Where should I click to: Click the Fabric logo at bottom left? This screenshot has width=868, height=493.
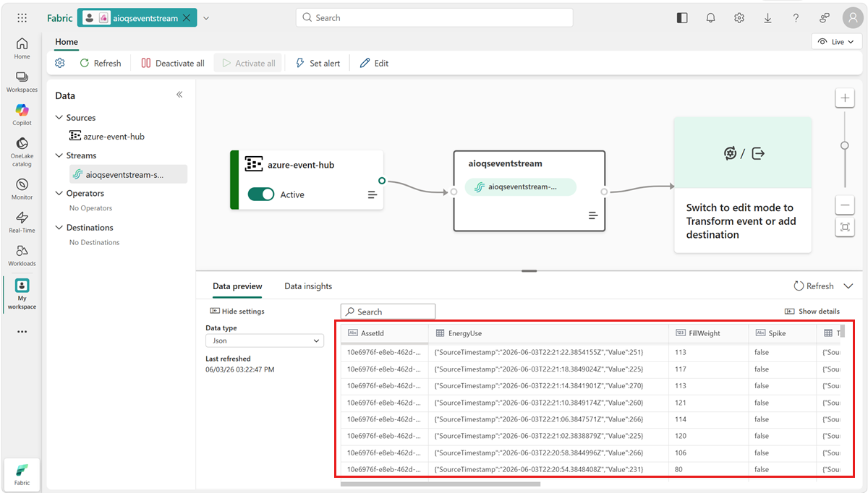click(22, 474)
